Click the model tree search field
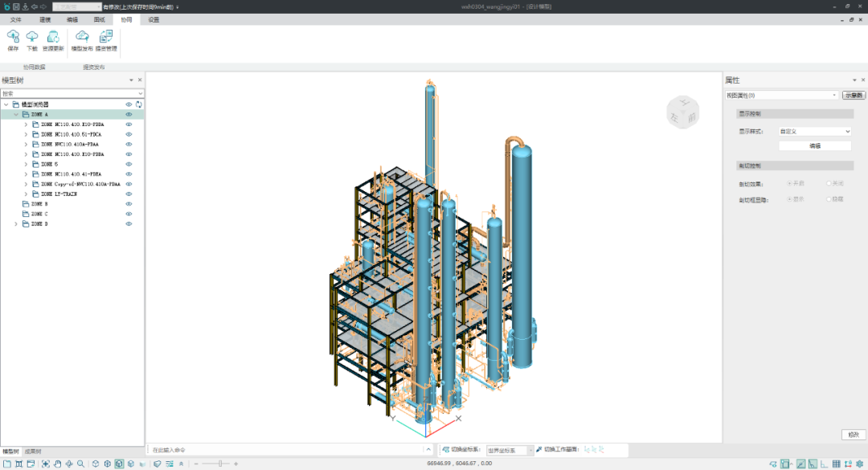 72,93
